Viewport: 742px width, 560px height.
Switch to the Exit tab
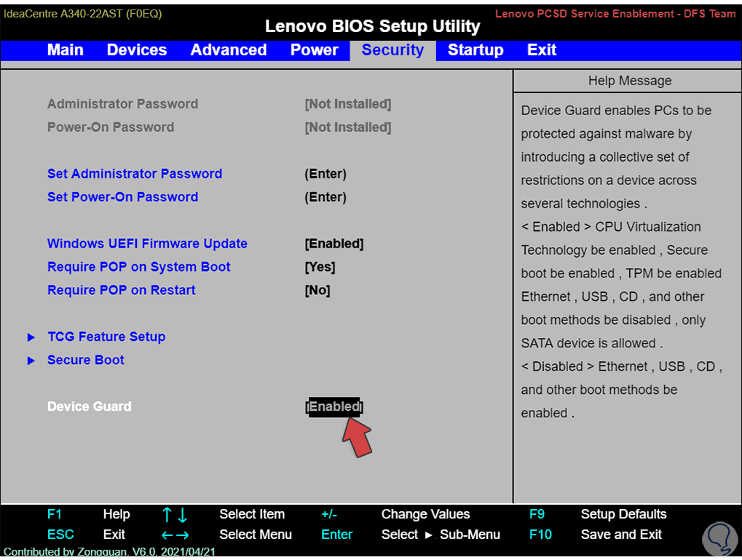point(542,50)
